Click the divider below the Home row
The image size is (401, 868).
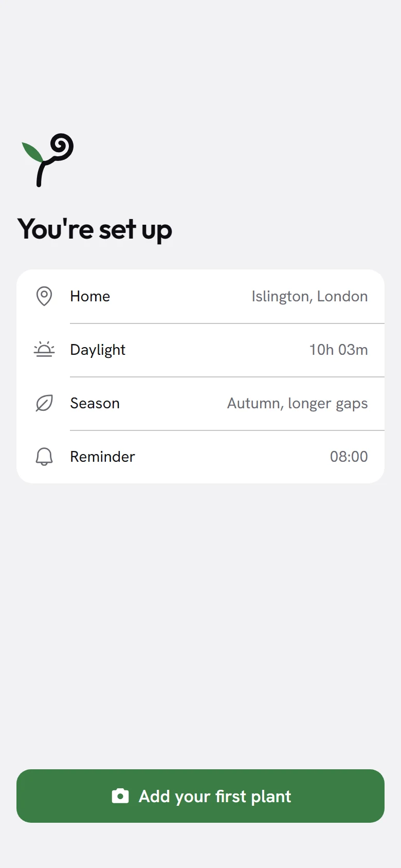point(227,323)
